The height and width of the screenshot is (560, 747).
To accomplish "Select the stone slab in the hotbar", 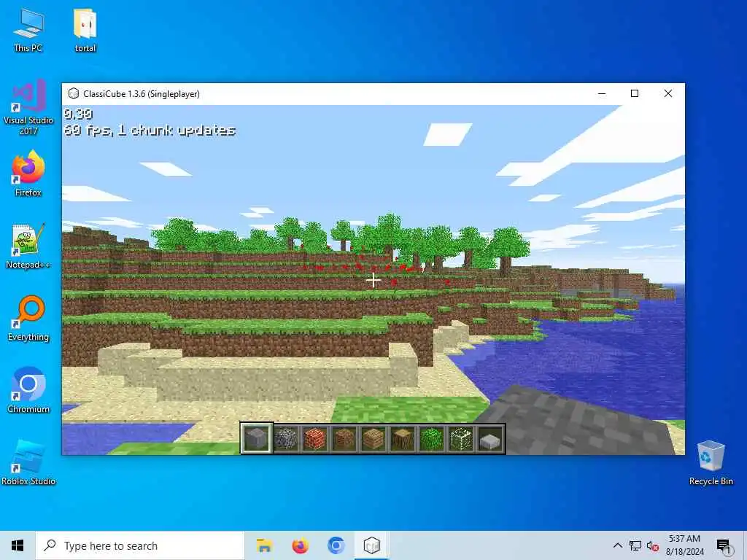I will point(490,438).
